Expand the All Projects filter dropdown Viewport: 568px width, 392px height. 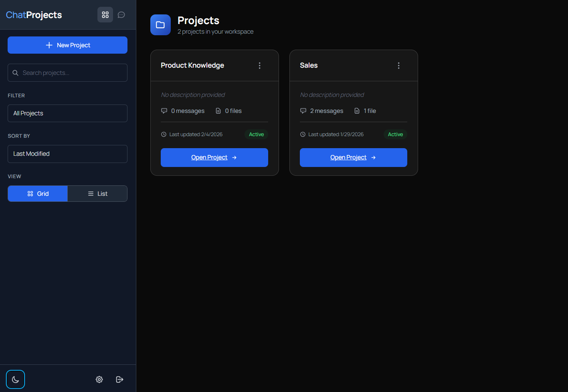[x=67, y=113]
